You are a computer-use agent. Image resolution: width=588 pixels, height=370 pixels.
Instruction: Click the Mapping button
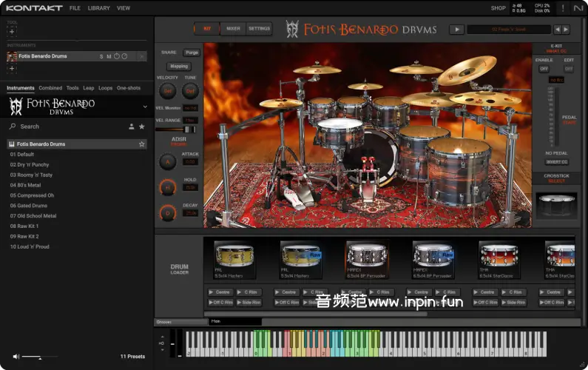(179, 66)
